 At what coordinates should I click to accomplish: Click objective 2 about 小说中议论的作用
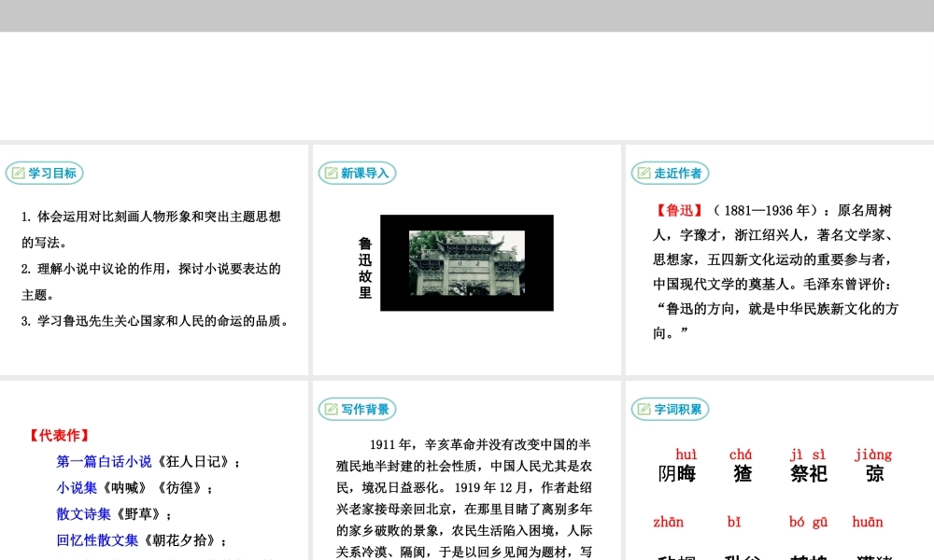coord(150,282)
